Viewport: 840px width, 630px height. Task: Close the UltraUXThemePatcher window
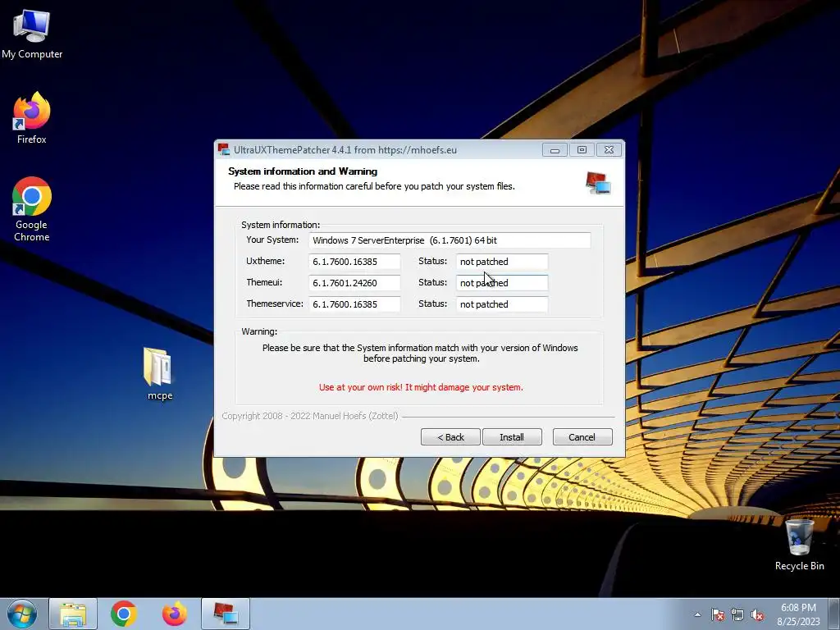pos(609,150)
